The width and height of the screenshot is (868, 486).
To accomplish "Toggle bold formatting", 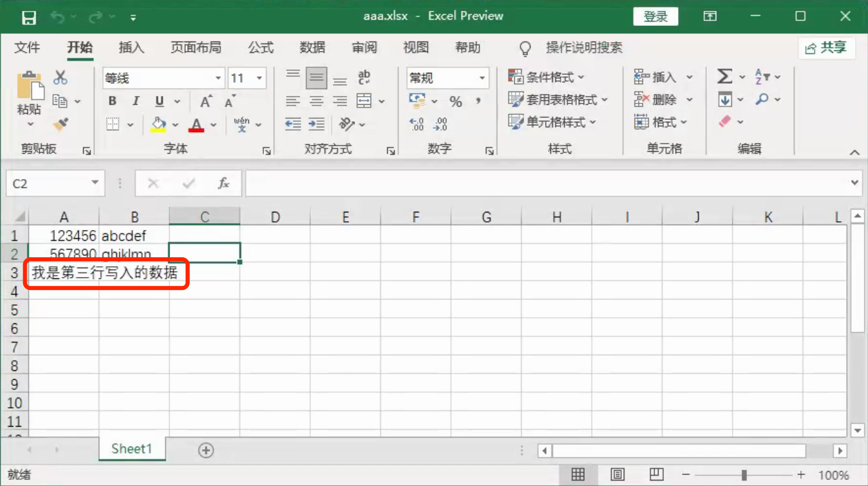I will [112, 101].
